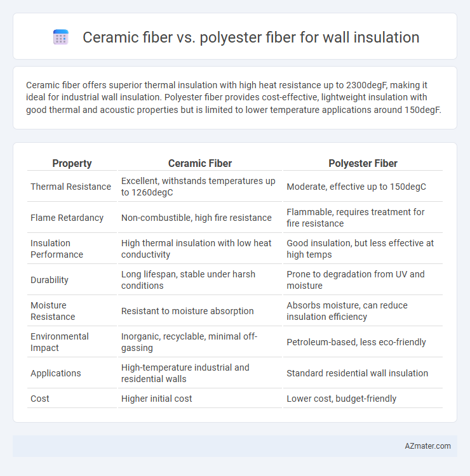Click the 'Cost' row label
Screen dimensions: 470x476
40,399
